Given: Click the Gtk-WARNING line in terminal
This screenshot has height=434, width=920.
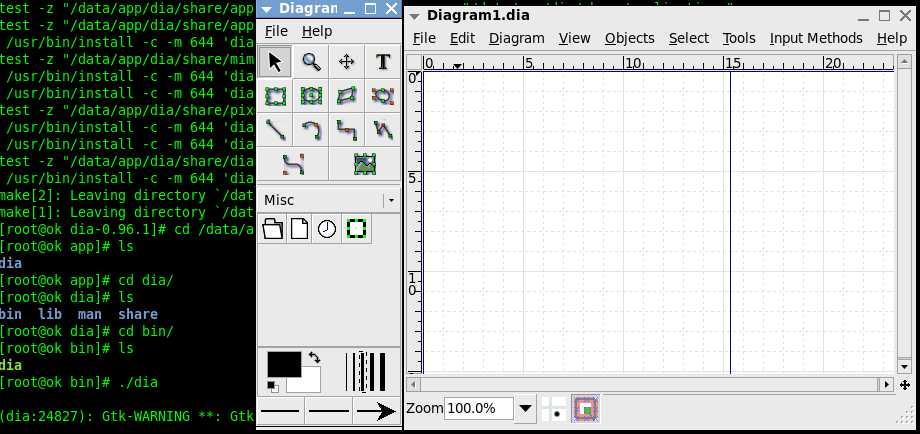Looking at the screenshot, I should (127, 416).
